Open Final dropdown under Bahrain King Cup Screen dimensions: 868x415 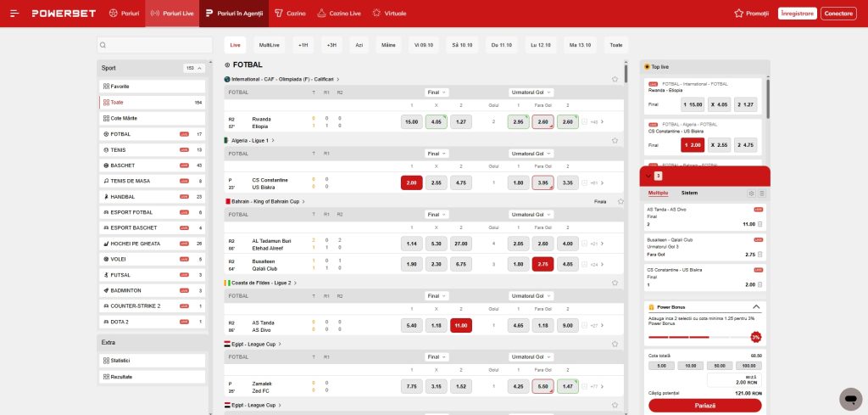(x=437, y=215)
